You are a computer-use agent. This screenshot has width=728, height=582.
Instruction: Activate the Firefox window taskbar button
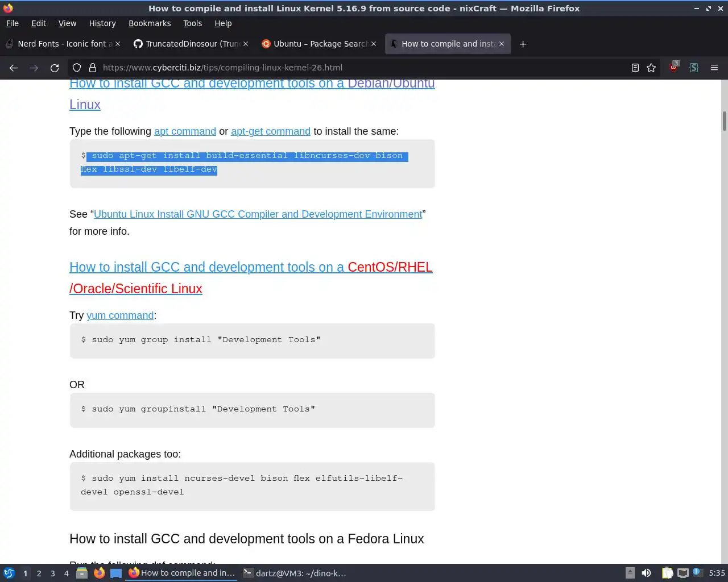click(181, 573)
